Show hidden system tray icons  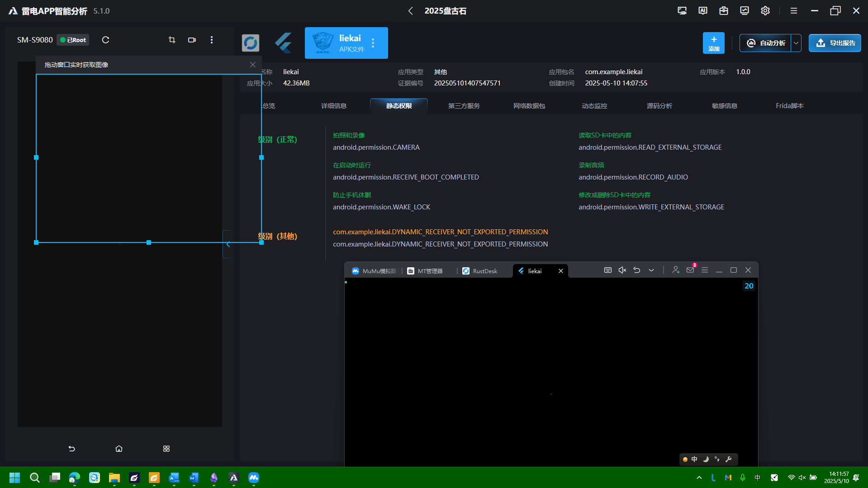(x=699, y=478)
